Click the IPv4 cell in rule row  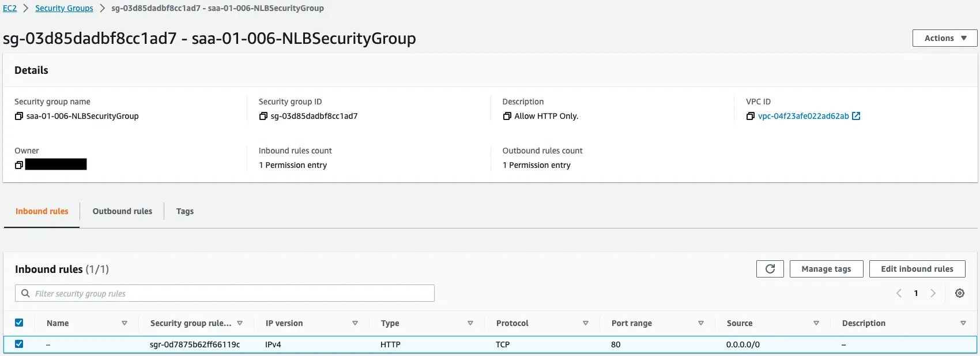[x=273, y=344]
